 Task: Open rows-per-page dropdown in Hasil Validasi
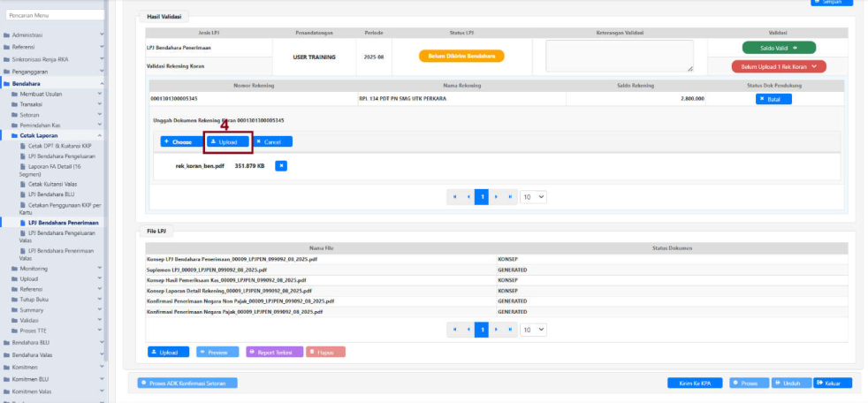click(x=533, y=197)
